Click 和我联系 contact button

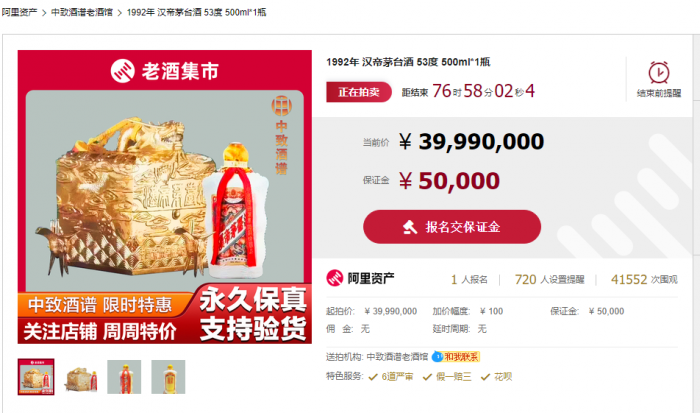point(461,357)
